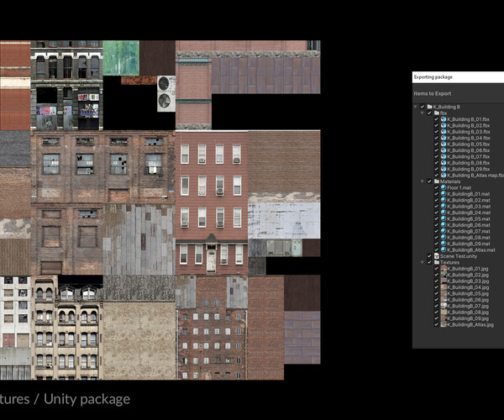This screenshot has height=420, width=504.
Task: Select the K_BuildingB_09.mat file name
Action: [469, 244]
